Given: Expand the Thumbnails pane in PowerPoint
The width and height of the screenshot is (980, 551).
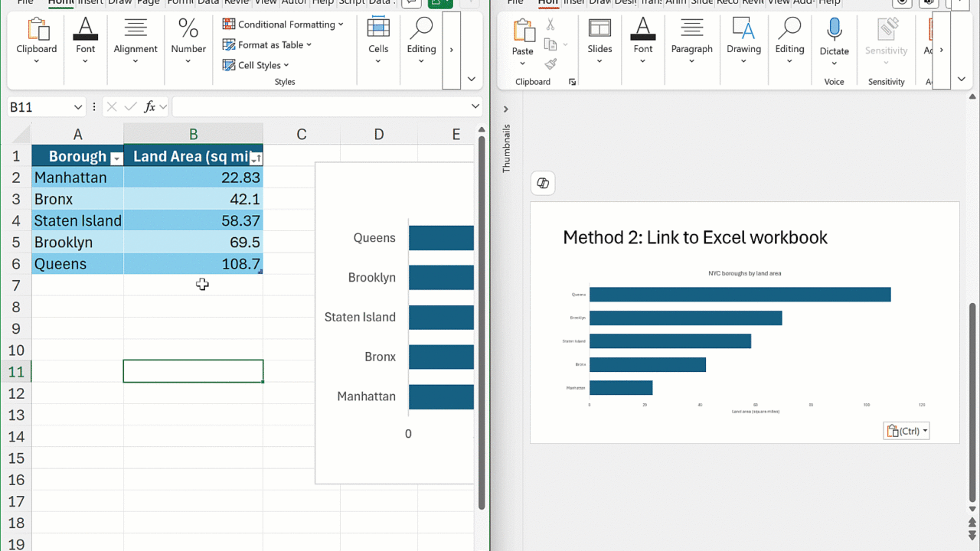Looking at the screenshot, I should point(506,109).
